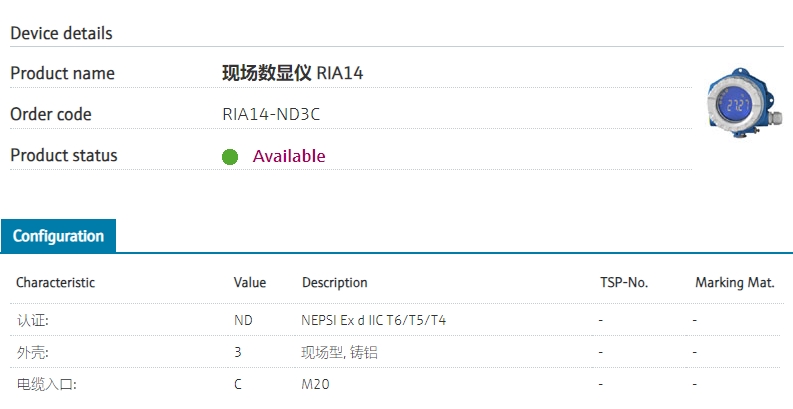
Task: Click the 现场型, 铸铝 description cell
Action: (340, 352)
